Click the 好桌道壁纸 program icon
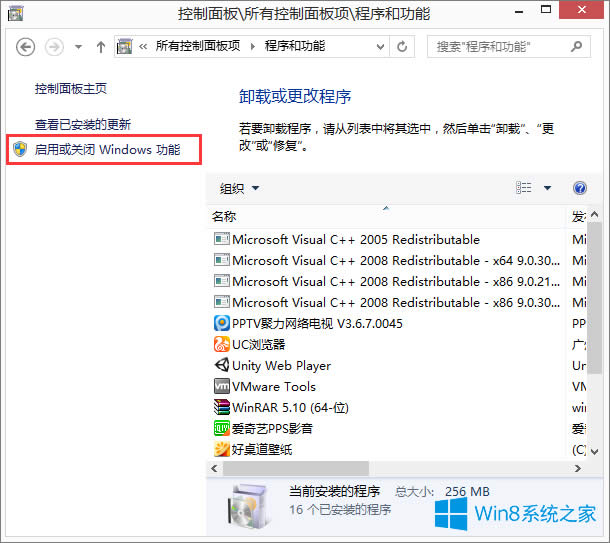This screenshot has height=543, width=610. (x=221, y=449)
